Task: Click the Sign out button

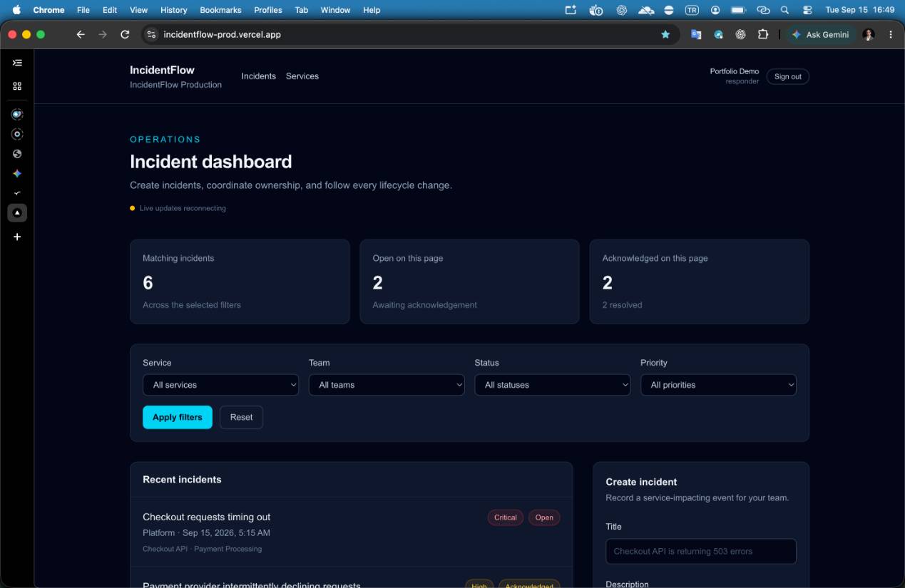Action: (x=787, y=76)
